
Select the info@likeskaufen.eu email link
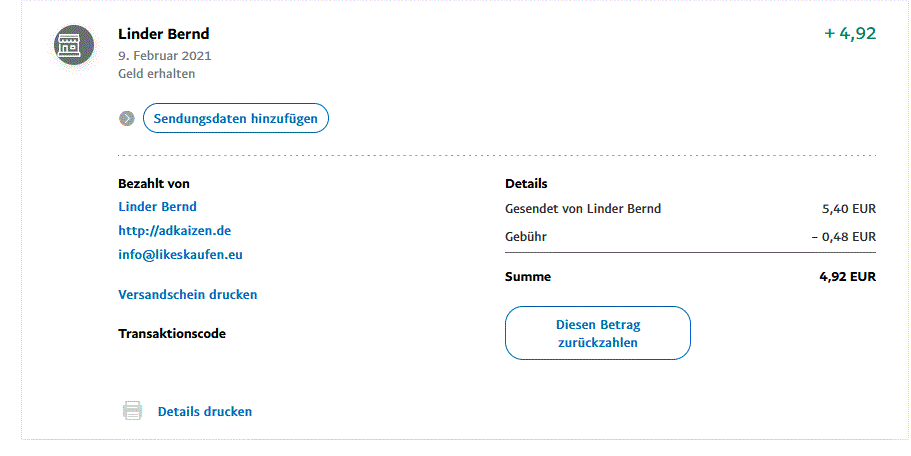181,254
